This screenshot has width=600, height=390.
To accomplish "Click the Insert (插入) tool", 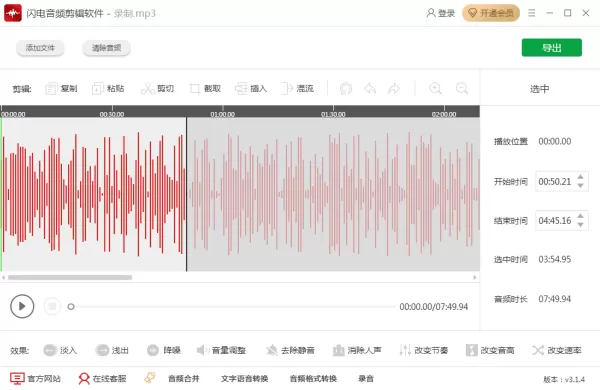I will click(x=251, y=89).
